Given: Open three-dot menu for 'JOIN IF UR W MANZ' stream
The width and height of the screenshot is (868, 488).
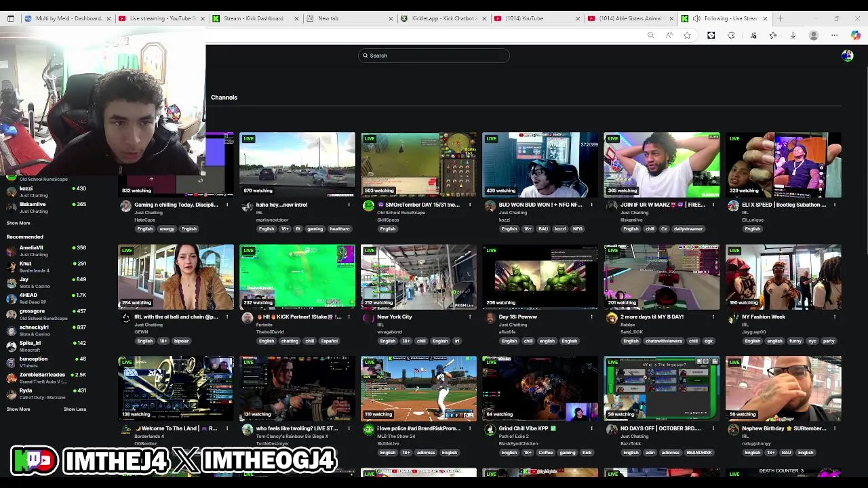Looking at the screenshot, I should pos(713,205).
